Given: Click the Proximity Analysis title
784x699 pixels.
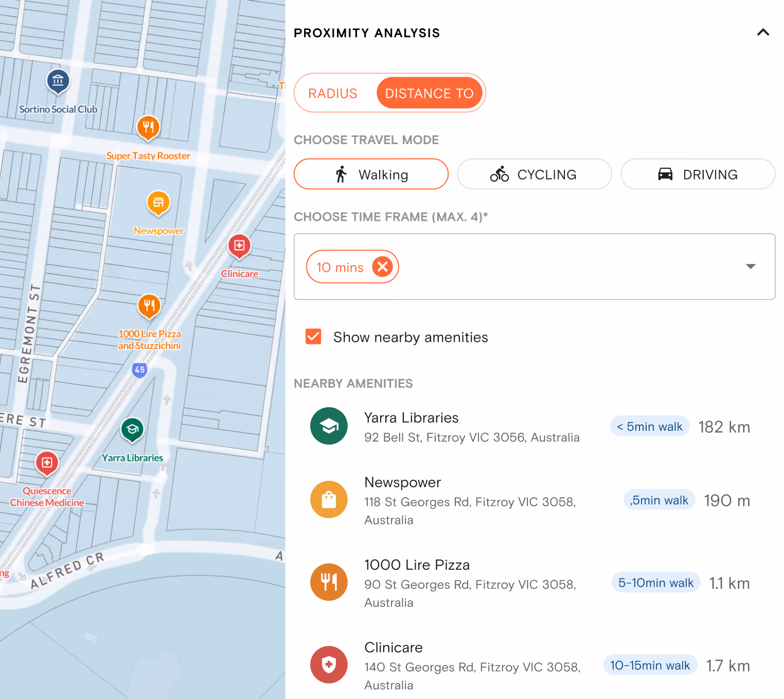Looking at the screenshot, I should 367,33.
